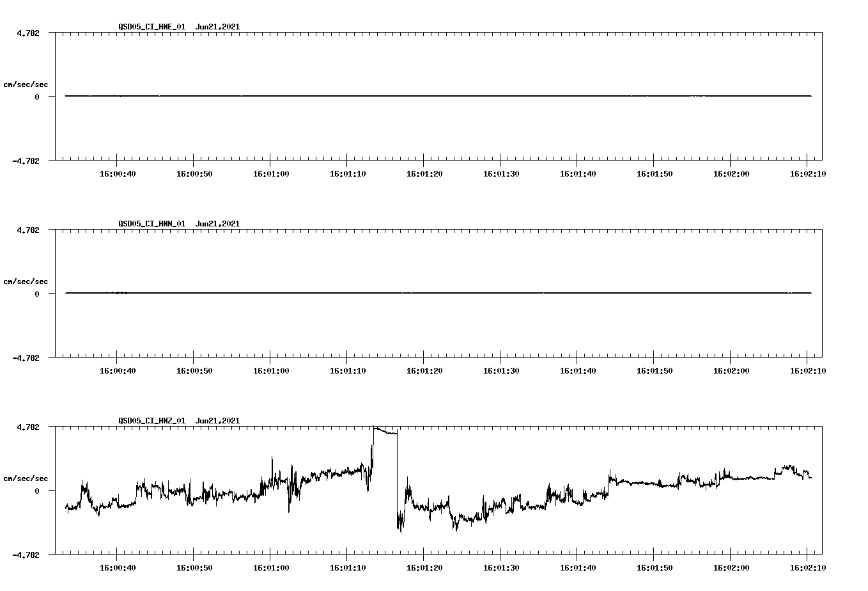Select the -4.782 lower limit on HNN plot
Image resolution: width=868 pixels, height=591 pixels.
tap(26, 358)
